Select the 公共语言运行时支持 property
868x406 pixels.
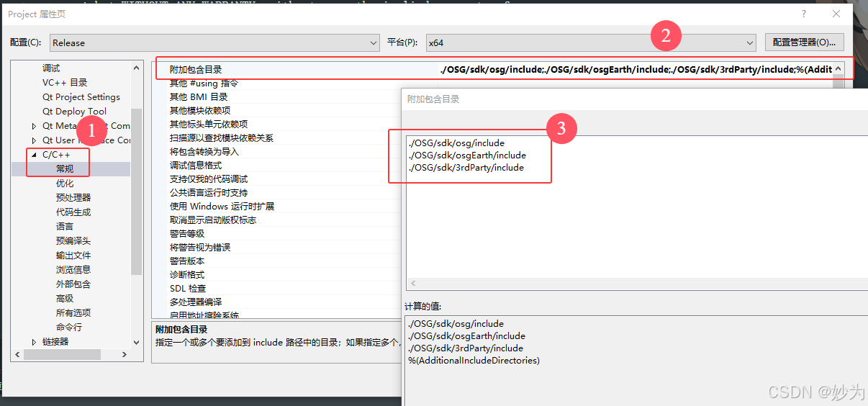[x=209, y=192]
